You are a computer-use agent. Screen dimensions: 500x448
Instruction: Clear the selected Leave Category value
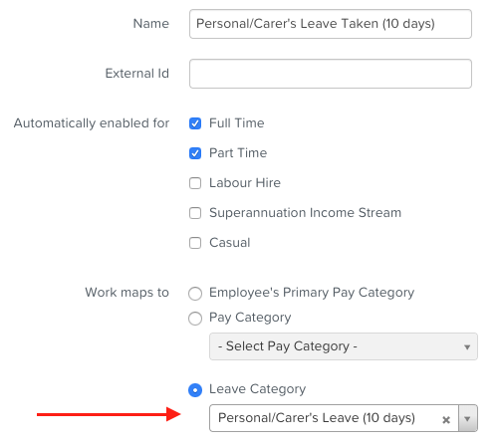(x=446, y=420)
